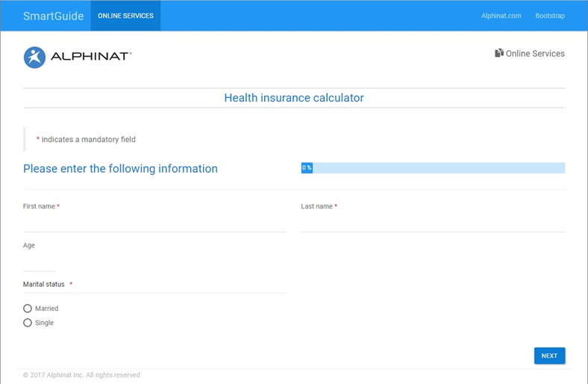Click the Married option label
The width and height of the screenshot is (588, 384).
point(46,309)
